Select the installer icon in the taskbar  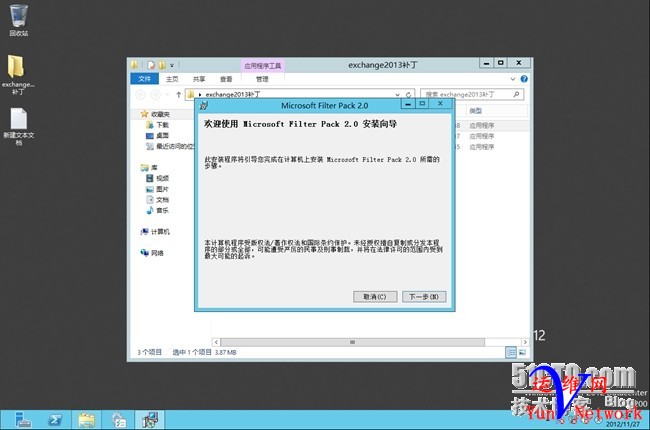[x=150, y=420]
